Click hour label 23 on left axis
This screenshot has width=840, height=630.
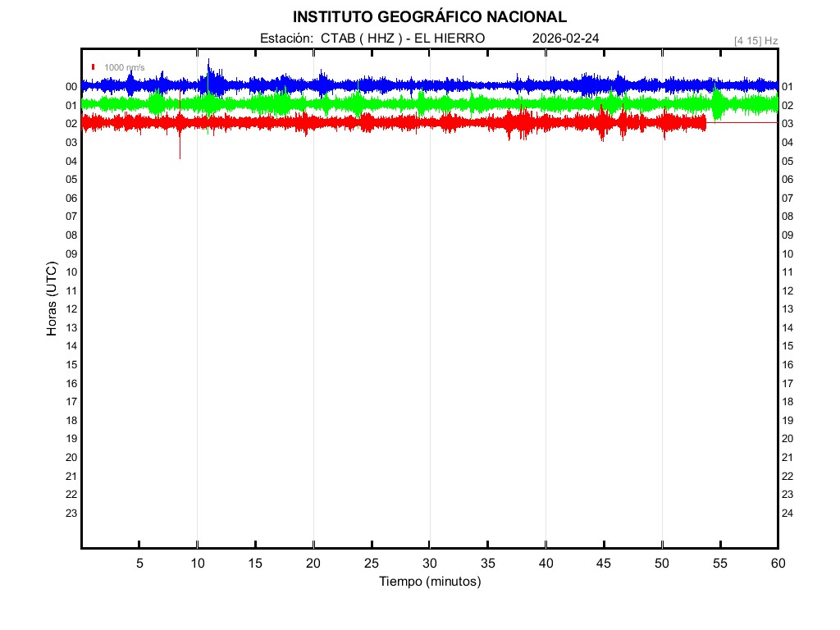tap(71, 514)
